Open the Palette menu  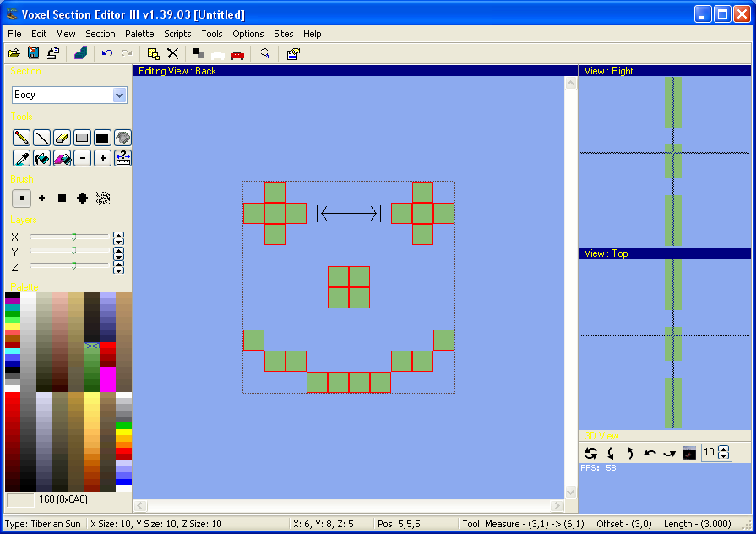pyautogui.click(x=139, y=34)
